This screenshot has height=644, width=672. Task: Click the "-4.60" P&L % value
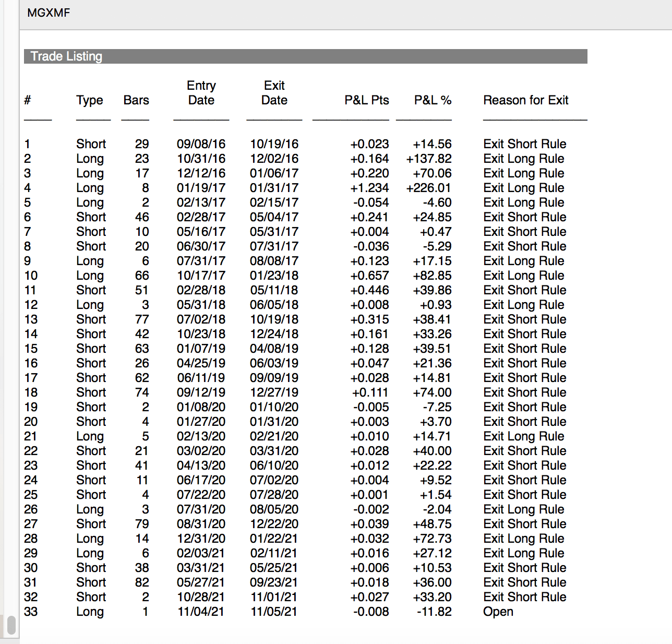(x=437, y=202)
